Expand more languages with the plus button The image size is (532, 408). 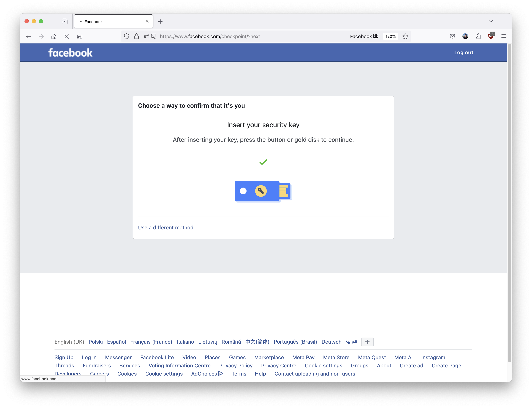367,342
